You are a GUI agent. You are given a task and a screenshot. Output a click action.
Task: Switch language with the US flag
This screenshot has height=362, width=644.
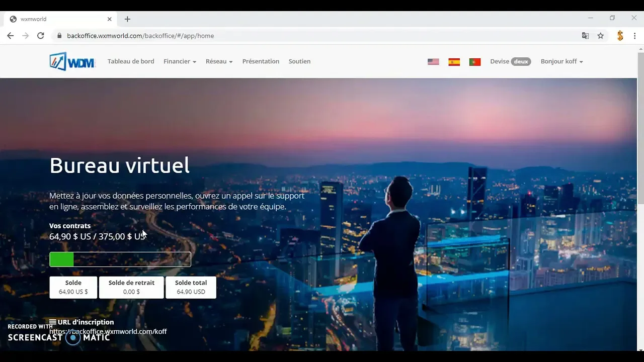pyautogui.click(x=433, y=62)
